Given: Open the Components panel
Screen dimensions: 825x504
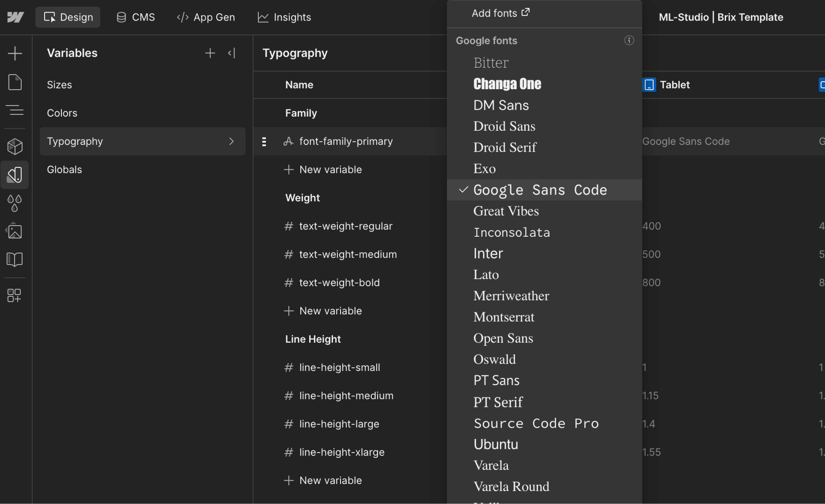Looking at the screenshot, I should (15, 146).
